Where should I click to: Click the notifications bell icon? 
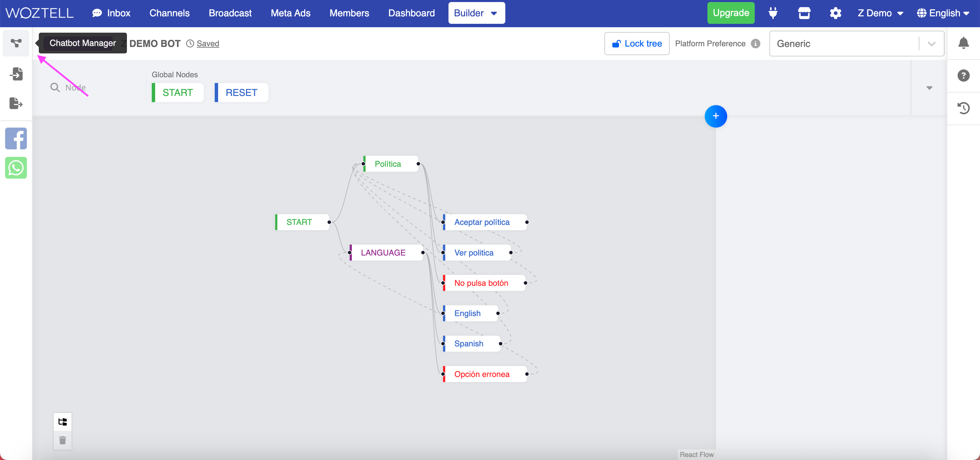pos(963,43)
